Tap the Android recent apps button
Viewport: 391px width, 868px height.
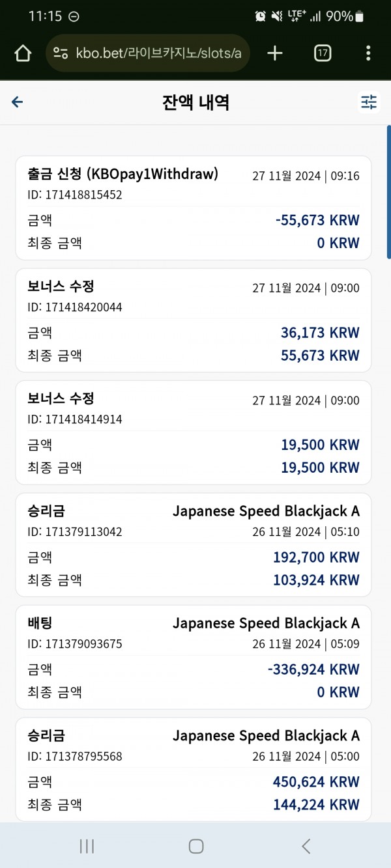pos(87,846)
